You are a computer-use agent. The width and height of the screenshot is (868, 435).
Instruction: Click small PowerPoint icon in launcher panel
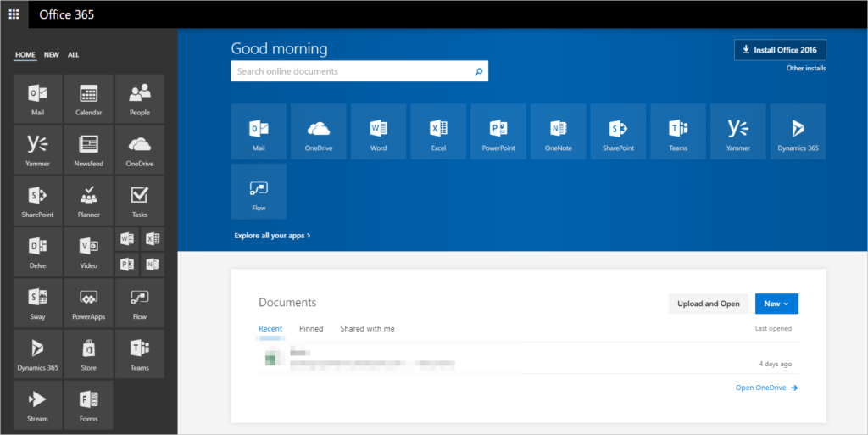tap(127, 265)
